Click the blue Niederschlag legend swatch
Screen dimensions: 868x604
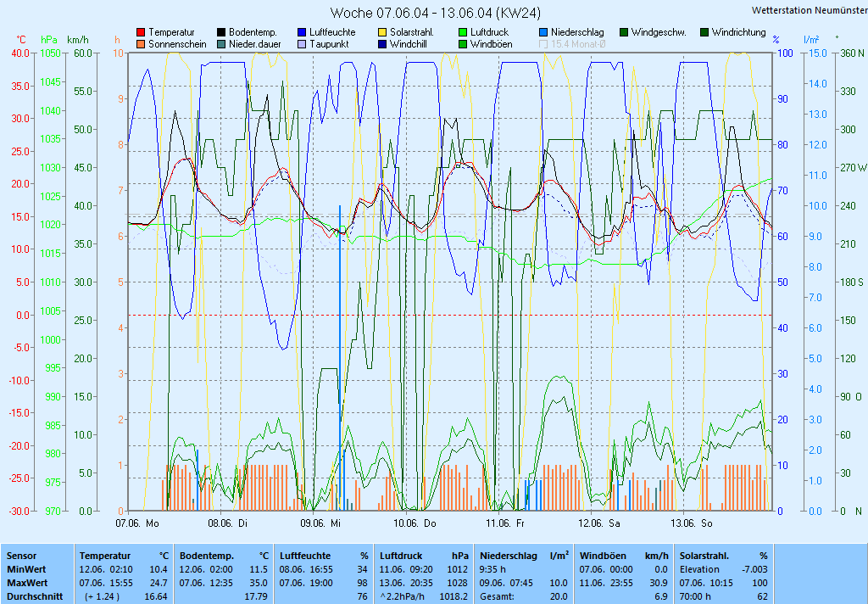tap(543, 33)
